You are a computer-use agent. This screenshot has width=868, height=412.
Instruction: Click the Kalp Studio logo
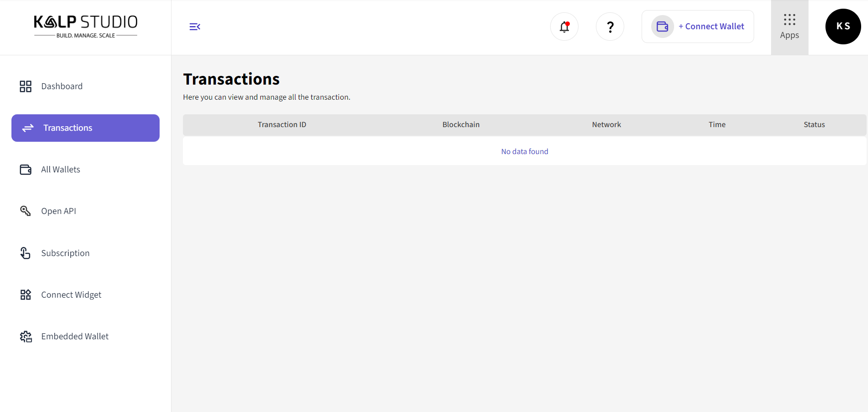tap(86, 27)
